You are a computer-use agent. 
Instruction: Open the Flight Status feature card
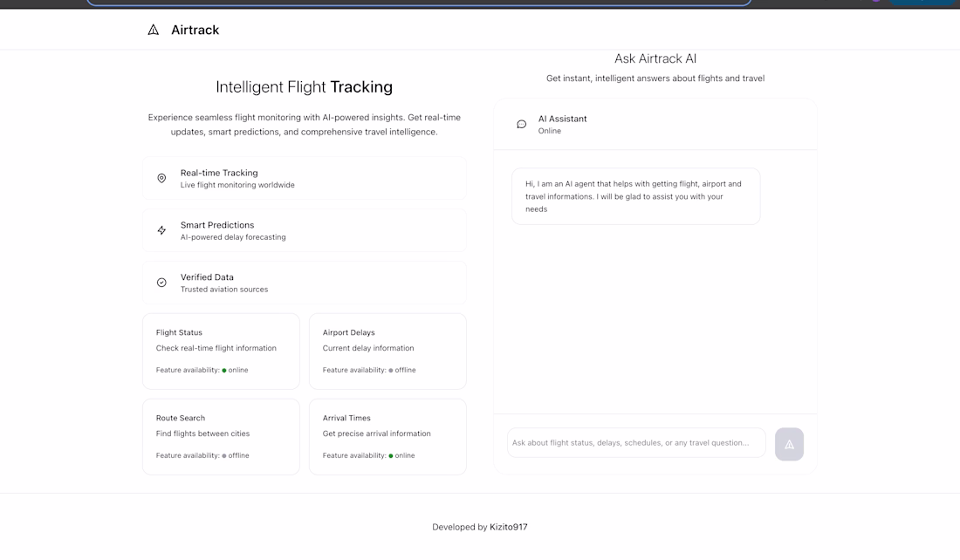(221, 351)
